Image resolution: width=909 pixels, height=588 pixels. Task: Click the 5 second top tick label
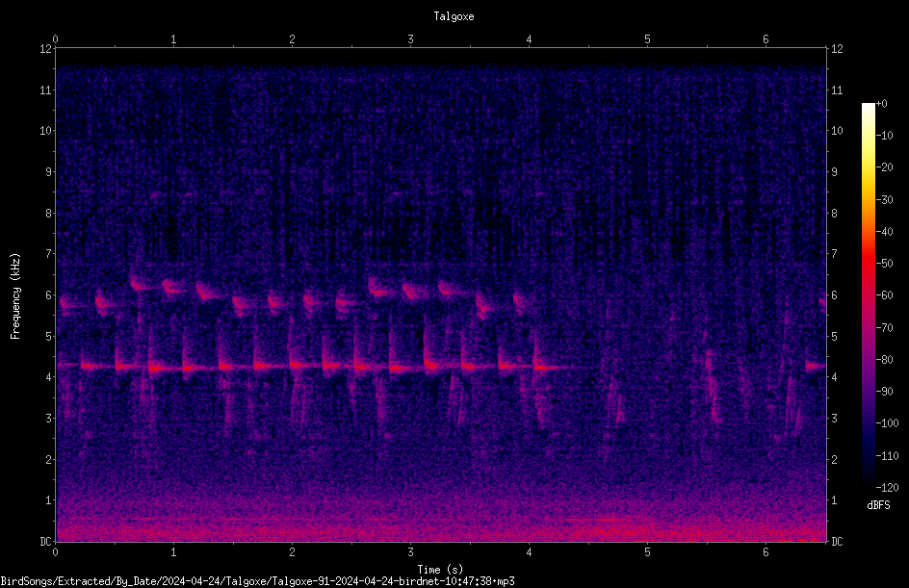647,39
